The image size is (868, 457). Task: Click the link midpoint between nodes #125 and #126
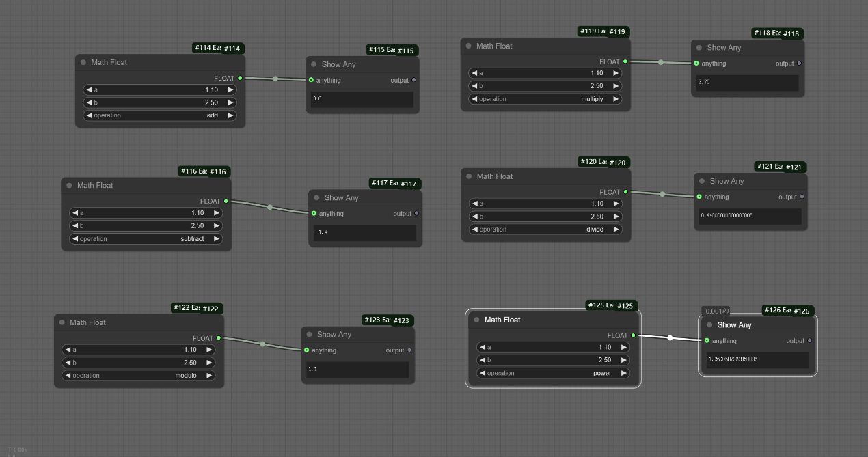670,338
